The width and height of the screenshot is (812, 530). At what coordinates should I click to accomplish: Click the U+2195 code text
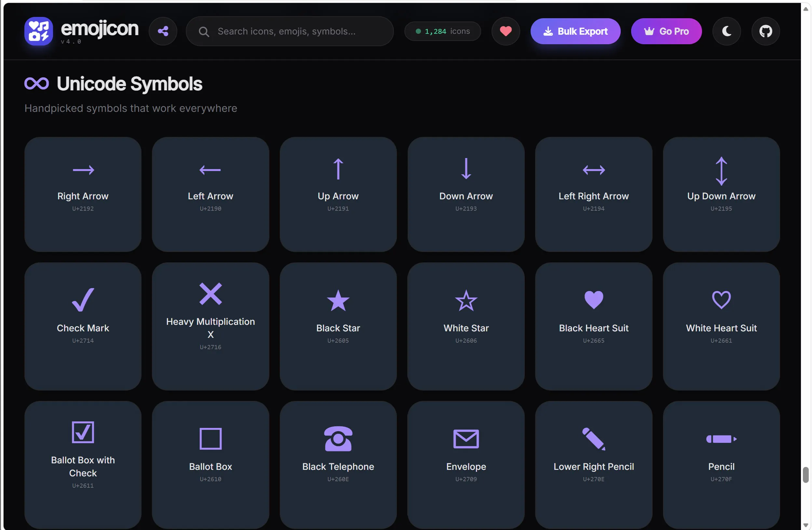[721, 208]
